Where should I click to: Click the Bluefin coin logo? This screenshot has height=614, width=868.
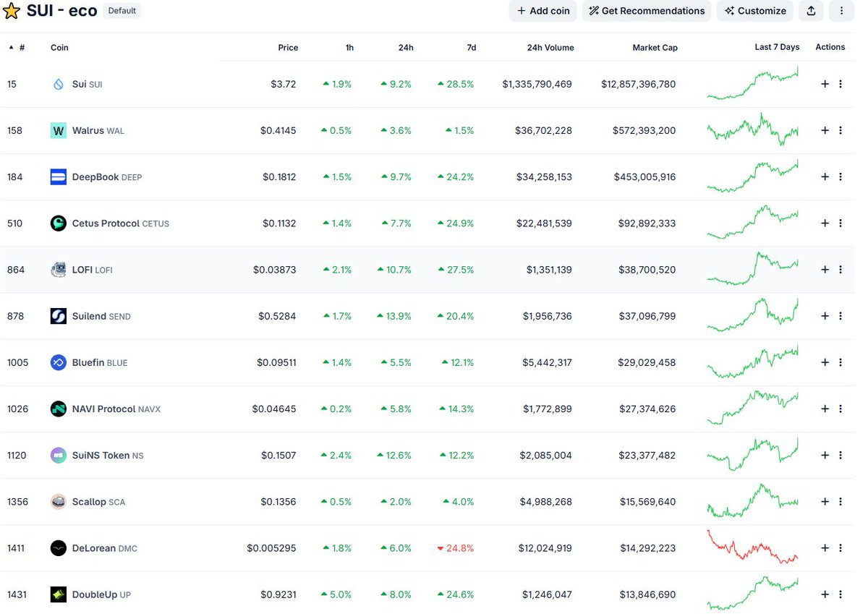point(59,362)
